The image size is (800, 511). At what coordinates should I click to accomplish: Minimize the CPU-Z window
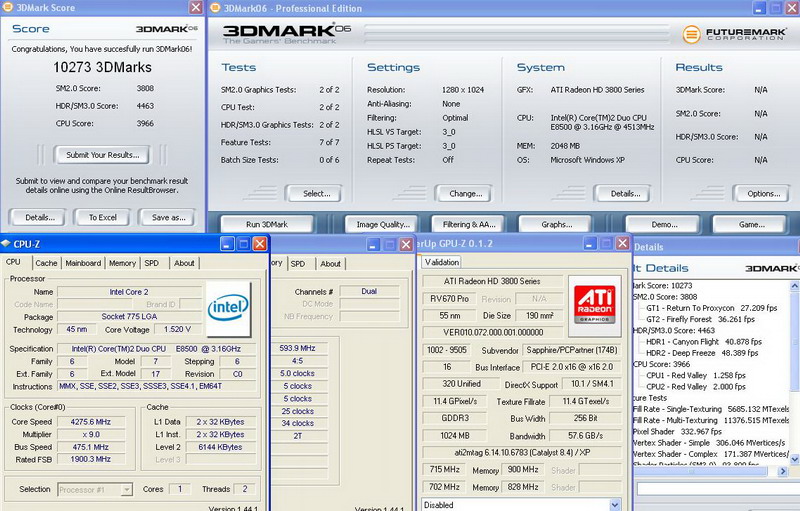[228, 244]
